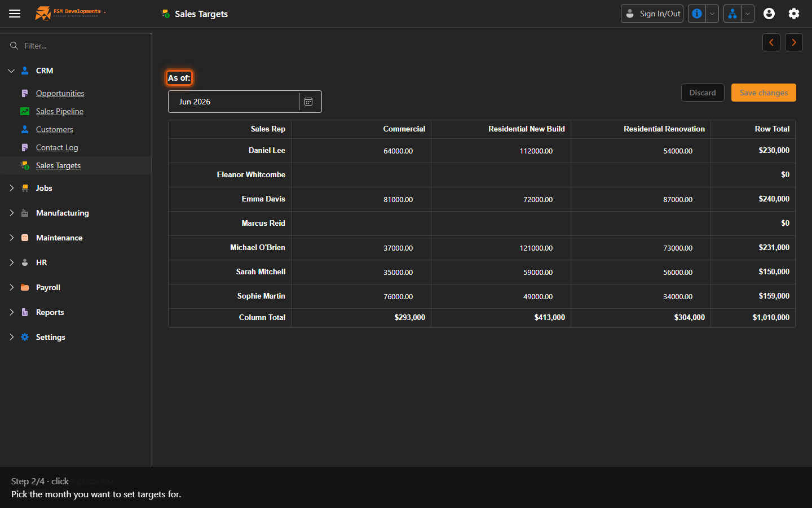Screen dimensions: 812x508
Task: Open the settings gear in top bar
Action: tap(794, 14)
